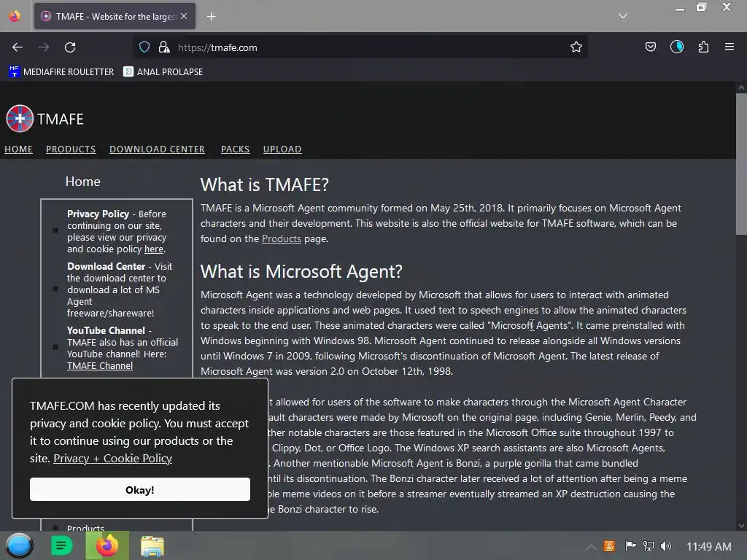The width and height of the screenshot is (747, 560).
Task: Expand the list all tabs chevron
Action: pos(623,16)
